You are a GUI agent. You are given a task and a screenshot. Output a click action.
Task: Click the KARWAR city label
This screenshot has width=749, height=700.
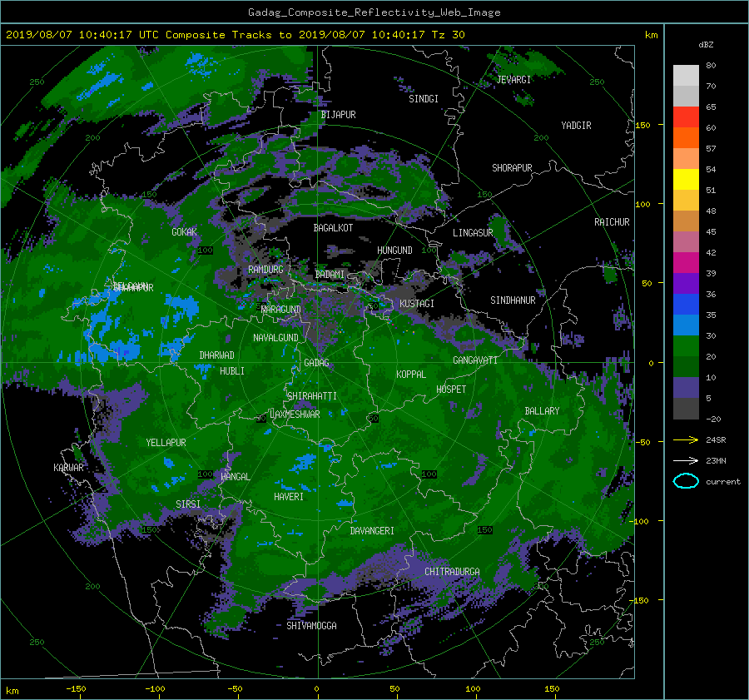pos(68,468)
